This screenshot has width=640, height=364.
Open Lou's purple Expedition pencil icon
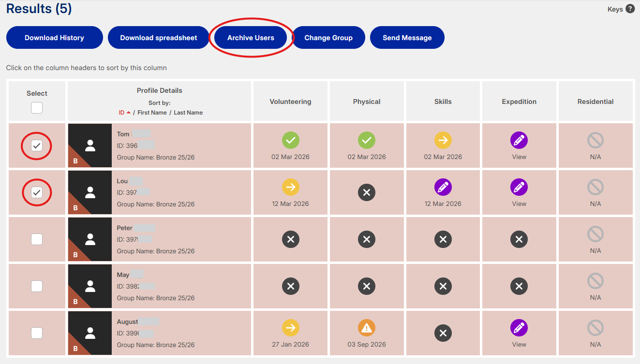(x=519, y=187)
